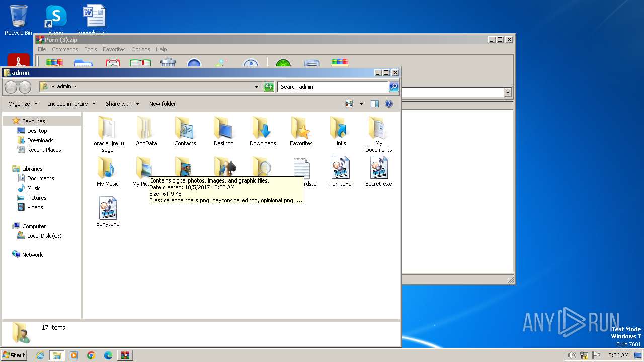Open the More view options arrow
Viewport: 644px width, 362px height.
coord(361,104)
